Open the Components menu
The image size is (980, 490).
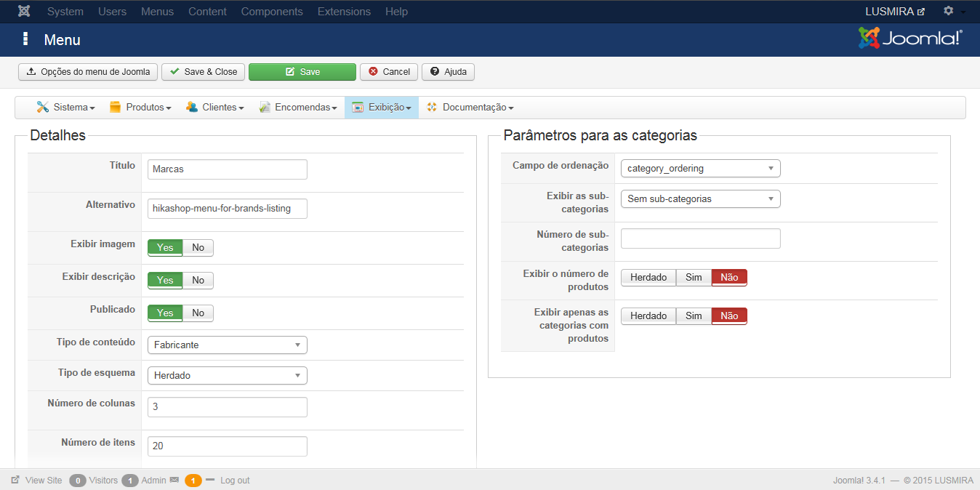[x=272, y=12]
